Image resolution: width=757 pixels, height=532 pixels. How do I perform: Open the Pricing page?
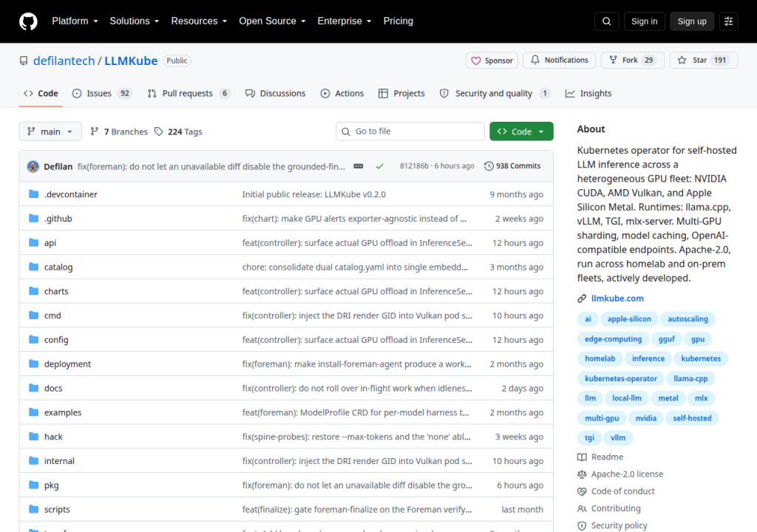point(398,21)
